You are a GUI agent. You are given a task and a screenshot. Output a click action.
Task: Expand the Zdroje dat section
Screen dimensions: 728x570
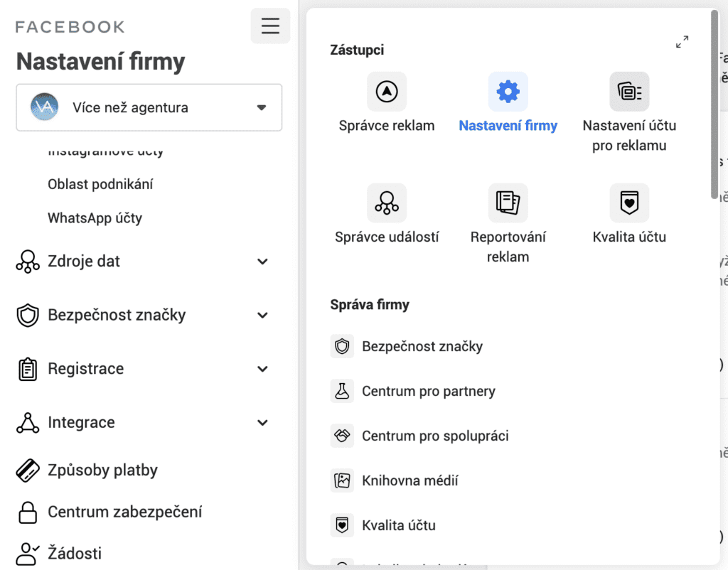click(262, 262)
